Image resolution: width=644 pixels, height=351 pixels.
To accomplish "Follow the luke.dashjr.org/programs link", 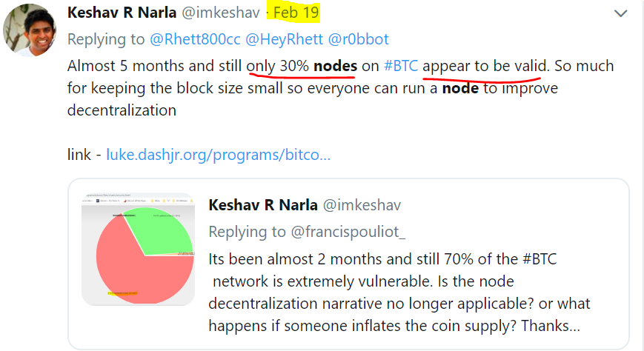I will click(218, 155).
